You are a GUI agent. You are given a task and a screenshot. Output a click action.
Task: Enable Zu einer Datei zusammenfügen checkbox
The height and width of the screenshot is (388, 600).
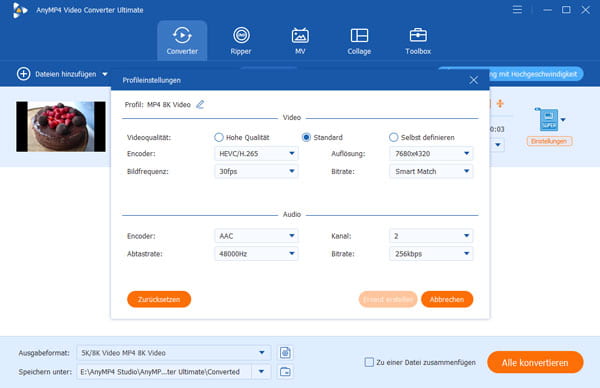coord(369,362)
